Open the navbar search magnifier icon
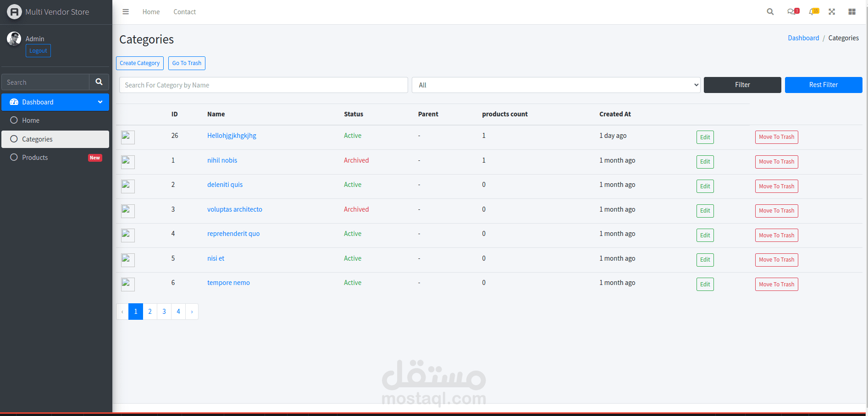 click(770, 12)
